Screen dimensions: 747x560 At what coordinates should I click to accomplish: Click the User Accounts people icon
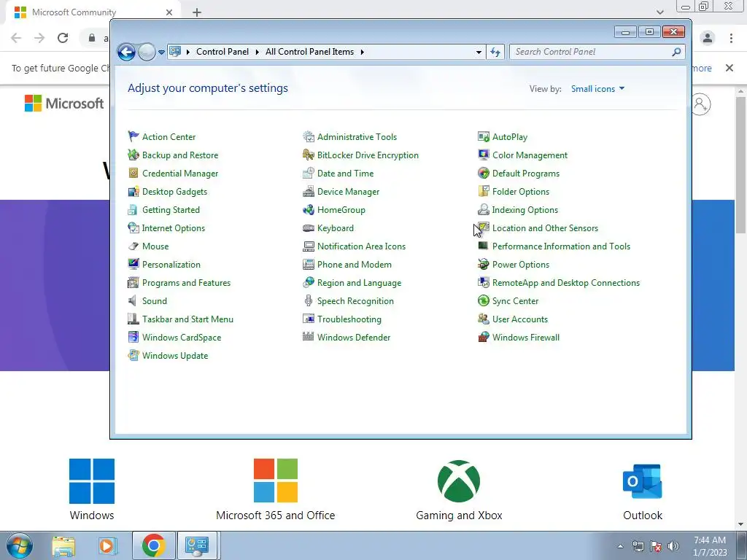tap(484, 319)
